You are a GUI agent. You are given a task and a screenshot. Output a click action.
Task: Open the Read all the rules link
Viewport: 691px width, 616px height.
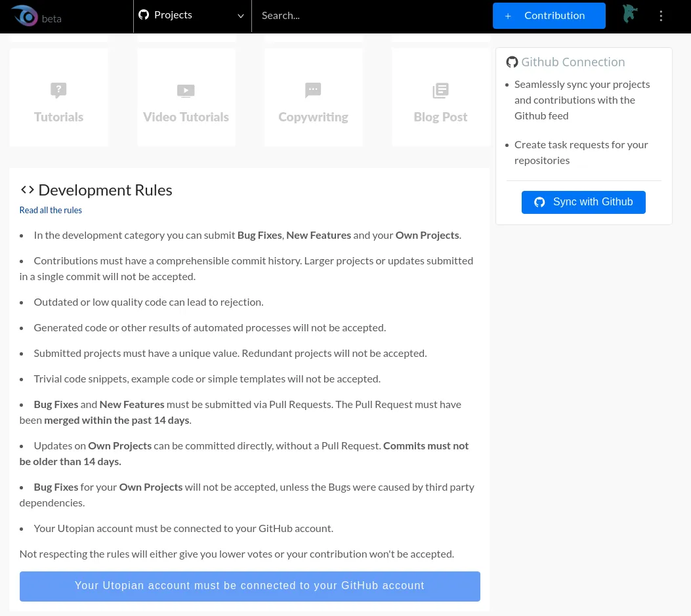[x=51, y=210]
